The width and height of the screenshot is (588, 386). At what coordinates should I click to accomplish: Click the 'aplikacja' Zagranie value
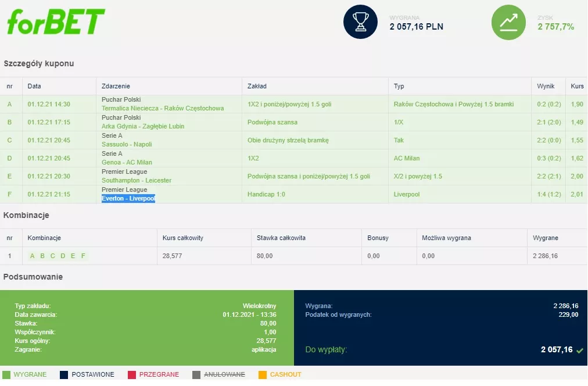264,349
